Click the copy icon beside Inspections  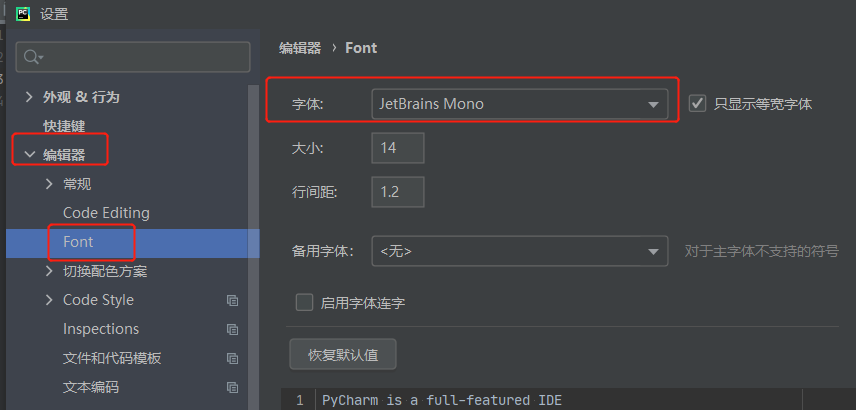pyautogui.click(x=233, y=329)
